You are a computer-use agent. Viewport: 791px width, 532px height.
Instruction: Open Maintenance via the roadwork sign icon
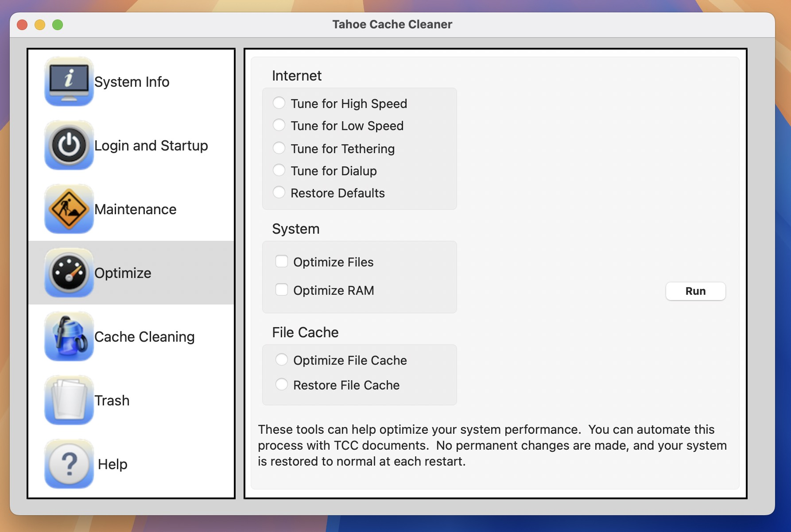point(68,209)
